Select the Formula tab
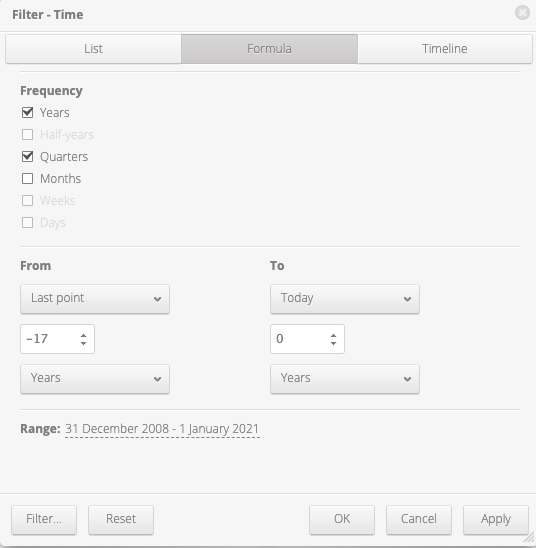536x548 pixels. pyautogui.click(x=269, y=49)
